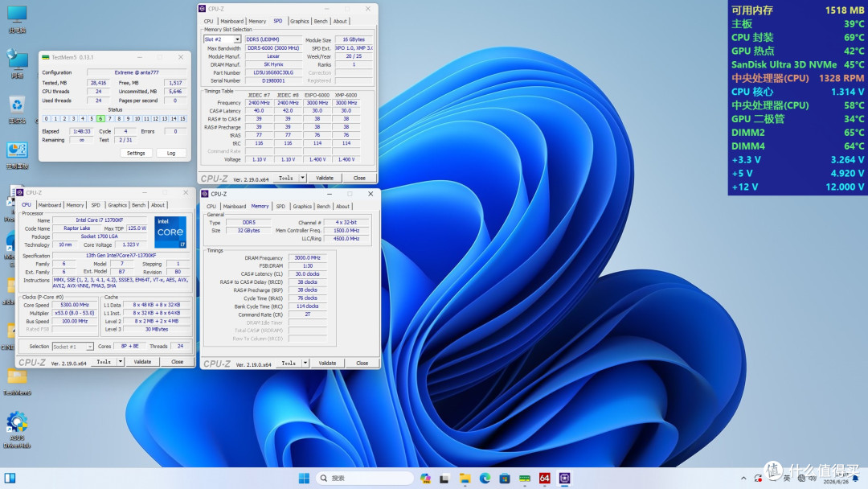Open Microsoft Store from the taskbar
868x489 pixels.
[x=504, y=478]
